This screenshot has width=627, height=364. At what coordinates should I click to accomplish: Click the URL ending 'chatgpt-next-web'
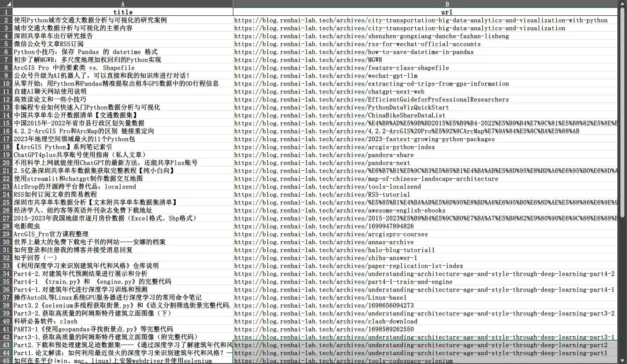[329, 92]
